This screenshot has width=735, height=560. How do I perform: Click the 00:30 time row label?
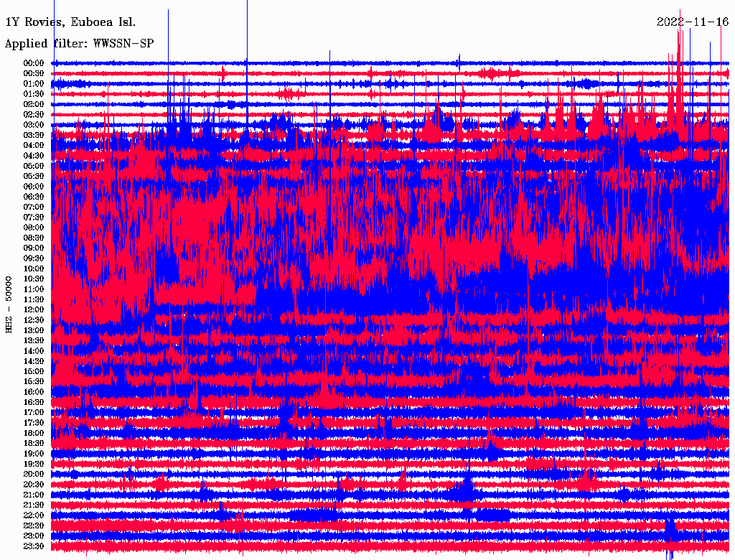(x=34, y=74)
